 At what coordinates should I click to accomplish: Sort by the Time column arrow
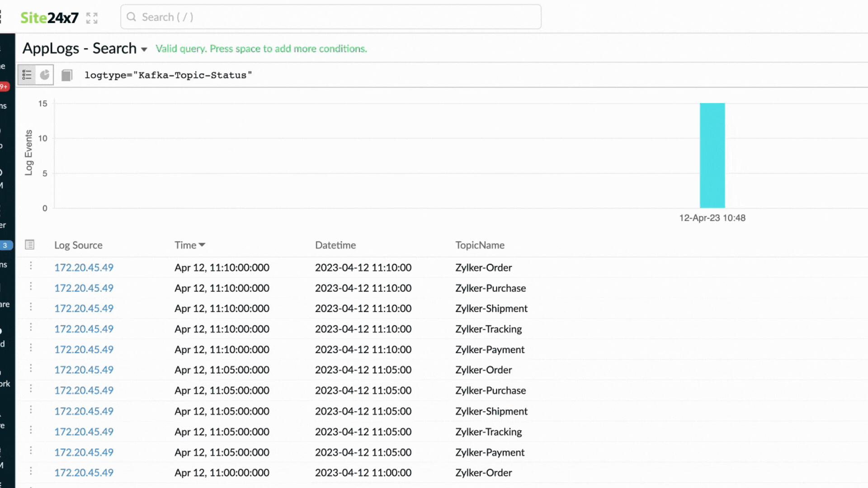202,245
